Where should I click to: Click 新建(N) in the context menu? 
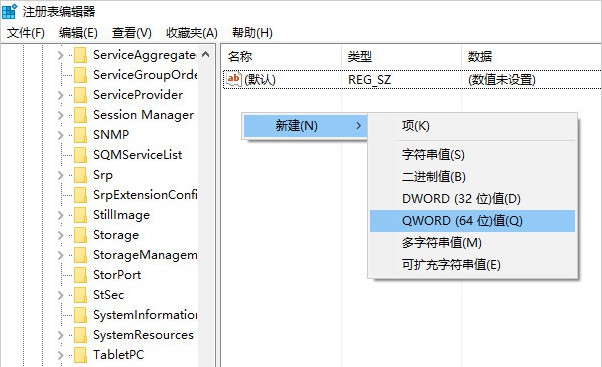(x=305, y=126)
